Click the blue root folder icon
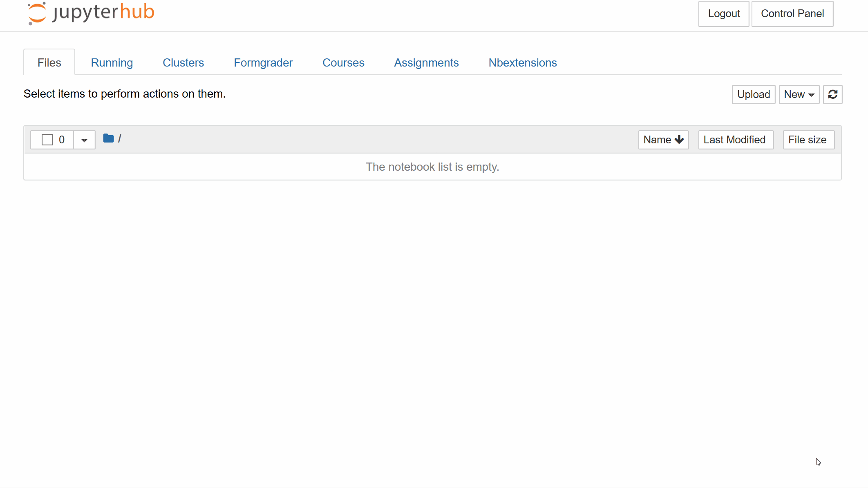This screenshot has width=868, height=488. [x=108, y=138]
